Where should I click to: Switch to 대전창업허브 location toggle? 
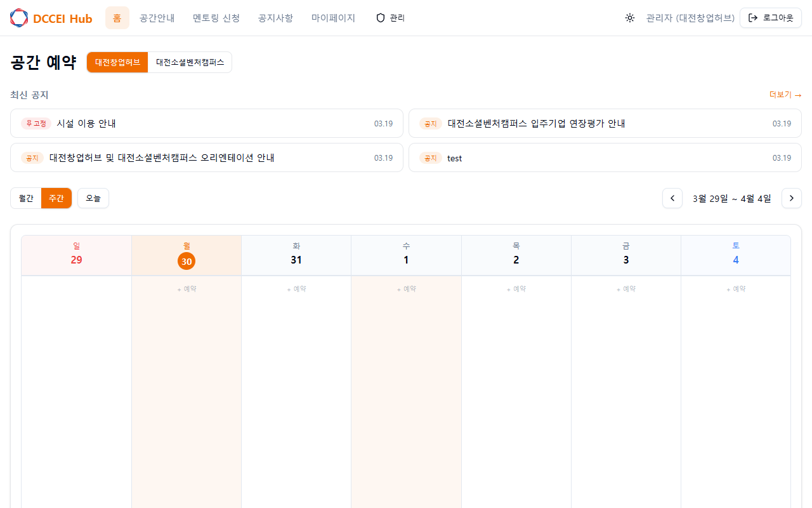pyautogui.click(x=117, y=62)
